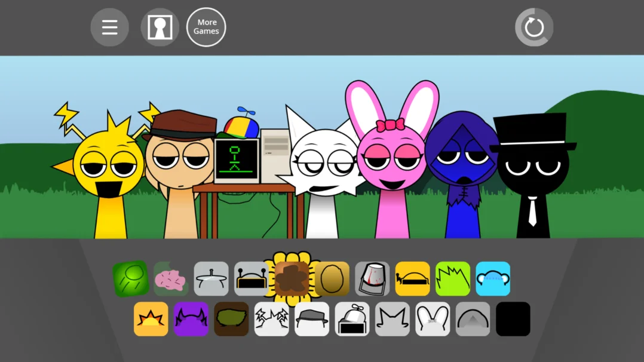Select the propeller cap icon
Viewport: 644px width, 362px height.
352,319
